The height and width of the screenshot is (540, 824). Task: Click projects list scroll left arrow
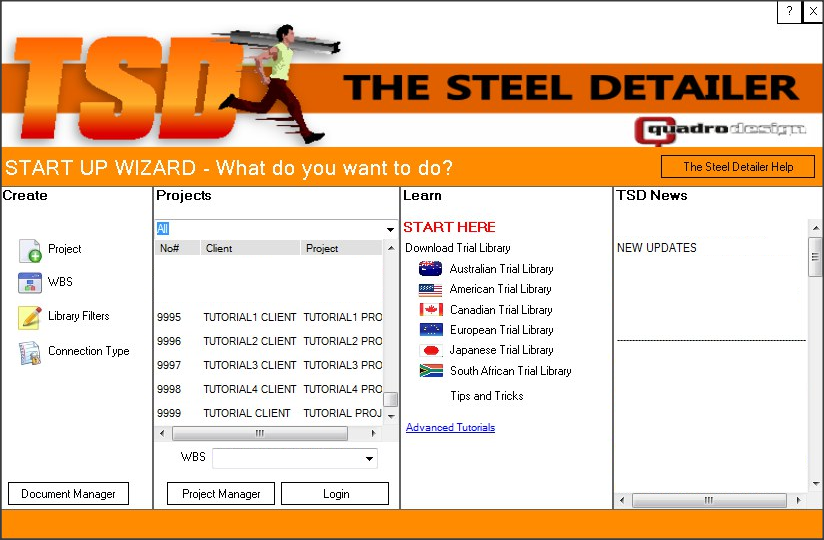162,433
